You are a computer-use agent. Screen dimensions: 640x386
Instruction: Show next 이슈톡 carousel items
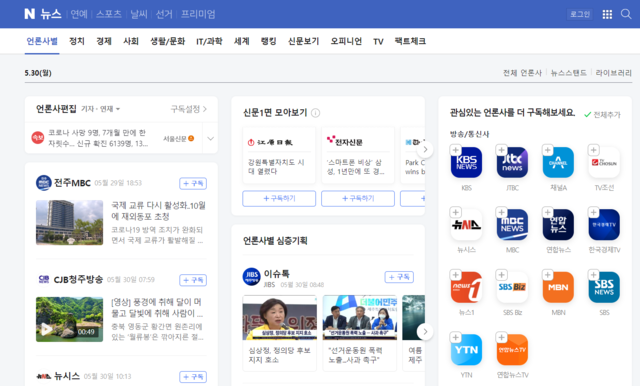coord(425,331)
